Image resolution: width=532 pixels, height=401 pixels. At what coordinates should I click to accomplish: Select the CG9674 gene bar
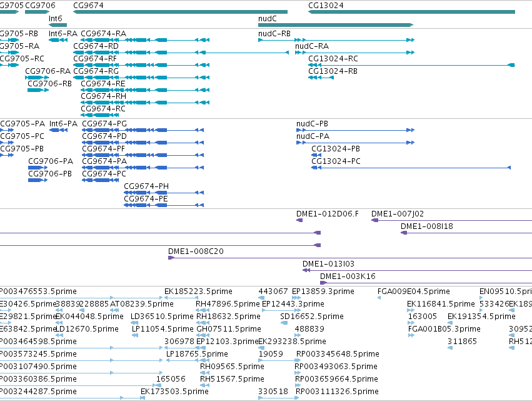click(x=181, y=12)
